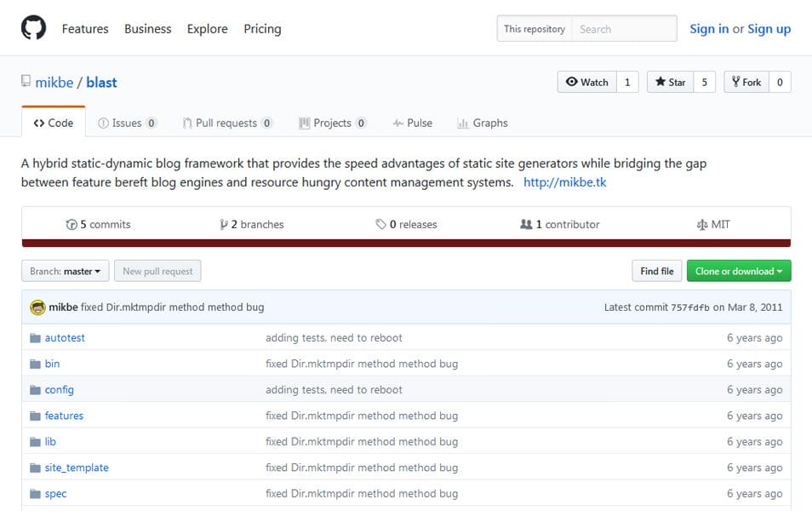Open the Business menu item
812x511 pixels.
click(x=147, y=29)
